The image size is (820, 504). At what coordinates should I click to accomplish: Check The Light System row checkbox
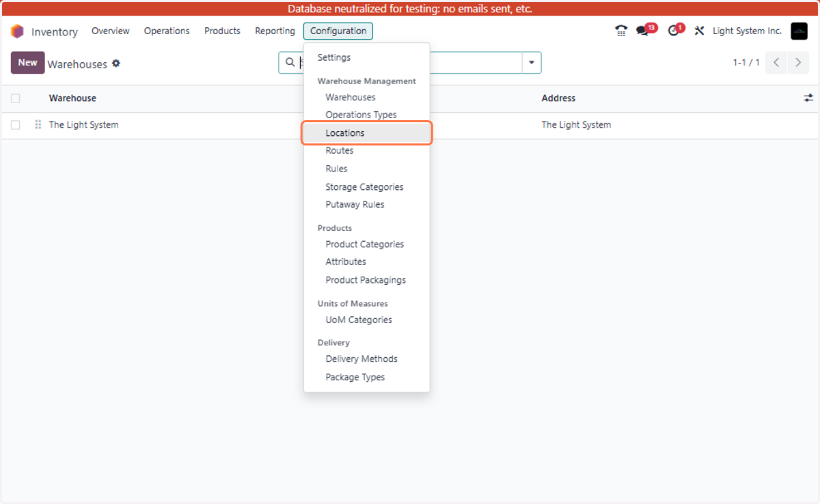[16, 125]
